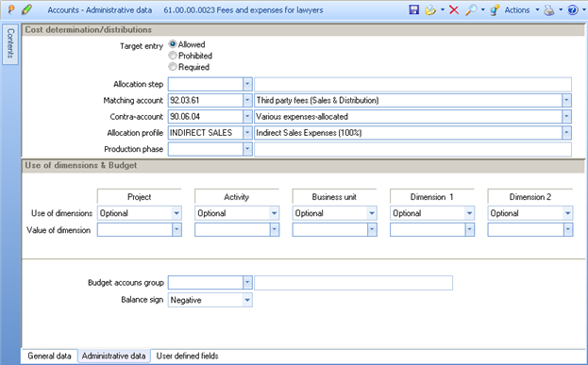Click the Dimension 1 column header
Screen dimensions: 588x365
click(x=432, y=197)
